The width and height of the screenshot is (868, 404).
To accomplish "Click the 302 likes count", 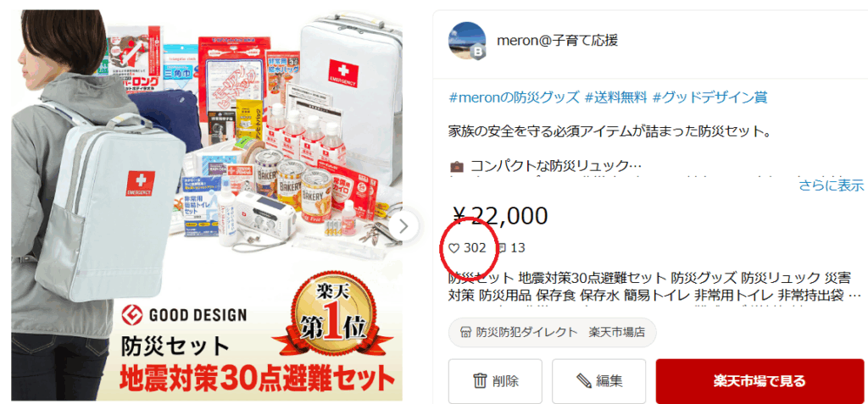I will point(475,248).
